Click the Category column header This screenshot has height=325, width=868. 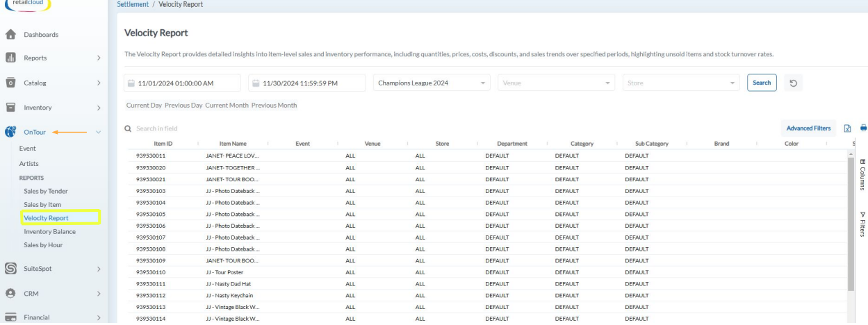pos(582,144)
